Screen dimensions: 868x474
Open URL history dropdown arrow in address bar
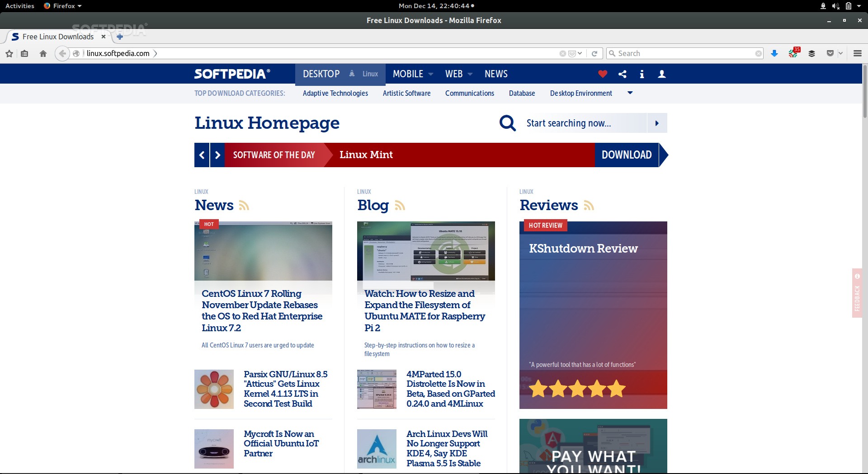click(x=580, y=53)
